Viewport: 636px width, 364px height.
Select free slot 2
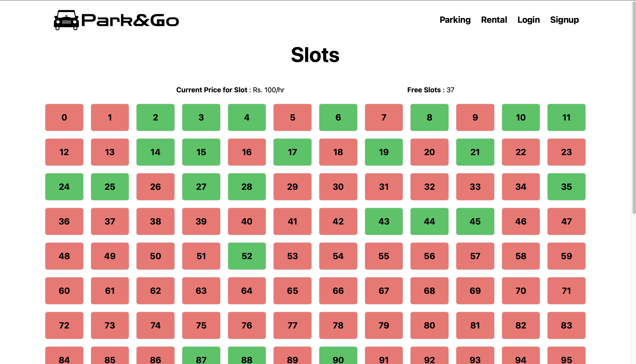click(x=155, y=117)
